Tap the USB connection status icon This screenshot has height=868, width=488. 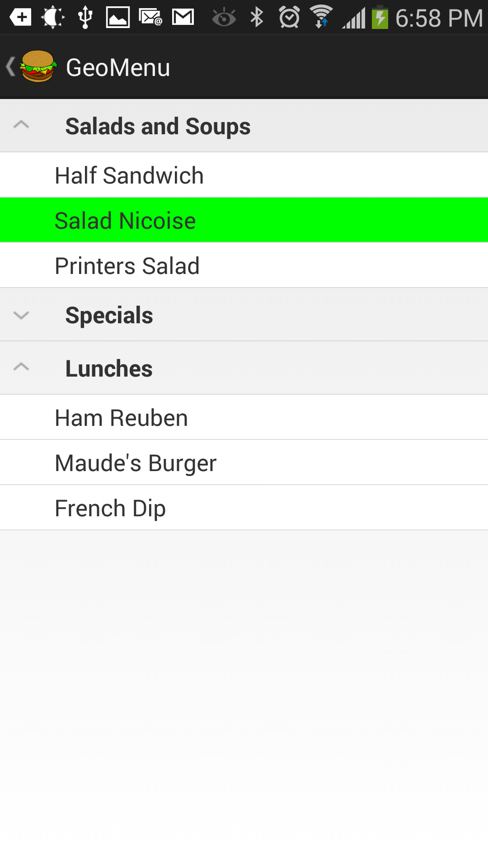(x=85, y=18)
